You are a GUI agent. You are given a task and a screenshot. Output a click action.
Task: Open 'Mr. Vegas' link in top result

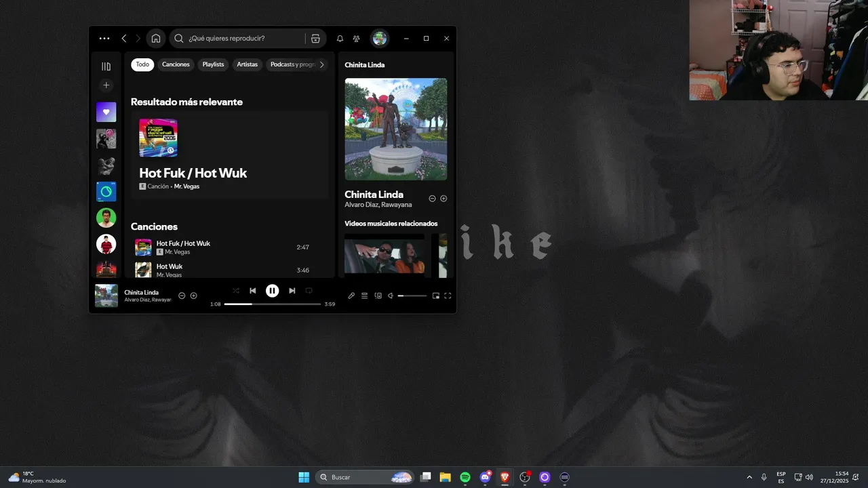(x=186, y=186)
